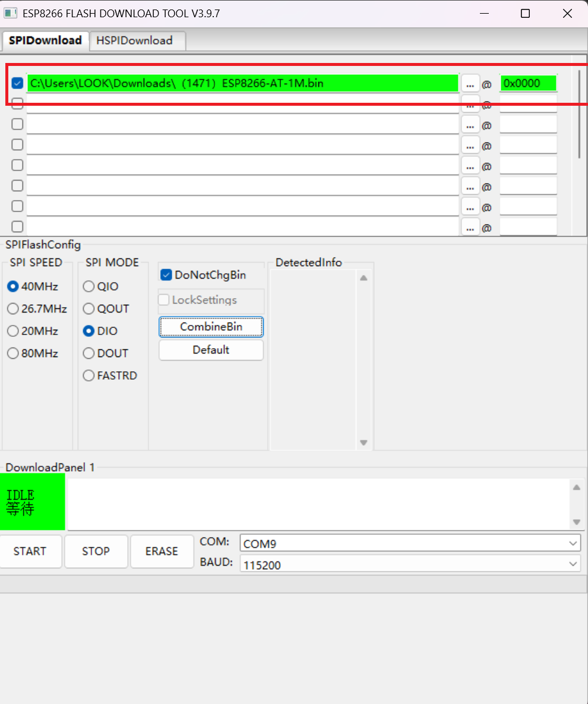Toggle the DoNotChgBin checkbox

203,275
